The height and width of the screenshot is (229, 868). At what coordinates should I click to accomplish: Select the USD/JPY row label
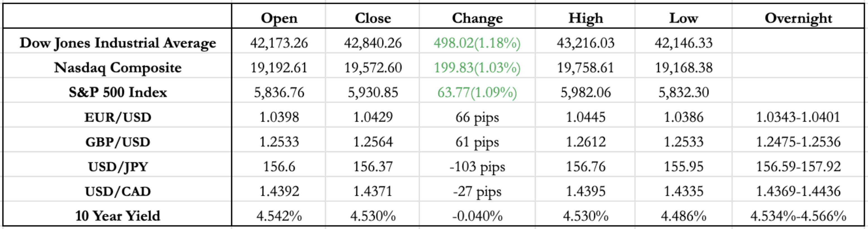click(x=117, y=166)
